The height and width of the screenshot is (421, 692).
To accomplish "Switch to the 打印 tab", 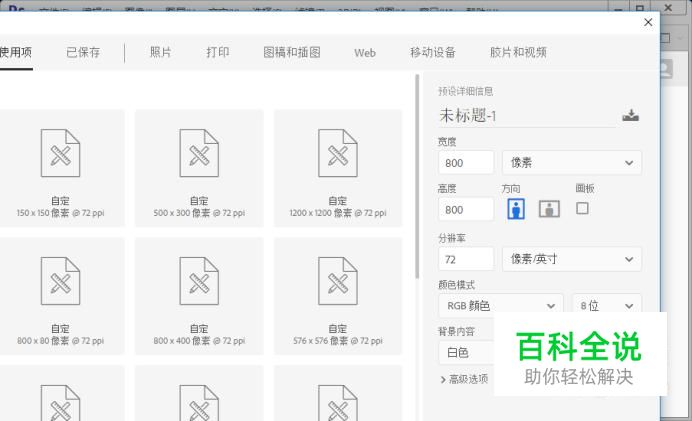I will click(x=218, y=53).
